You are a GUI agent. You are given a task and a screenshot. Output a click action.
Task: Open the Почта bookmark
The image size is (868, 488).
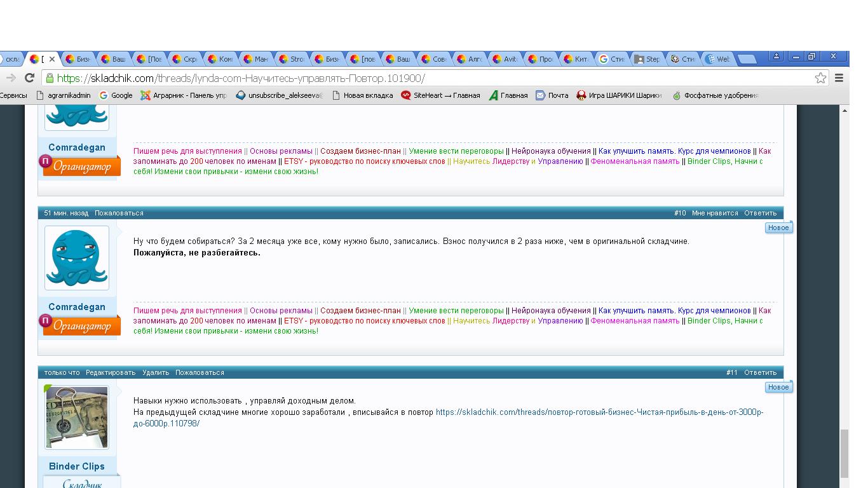point(552,95)
